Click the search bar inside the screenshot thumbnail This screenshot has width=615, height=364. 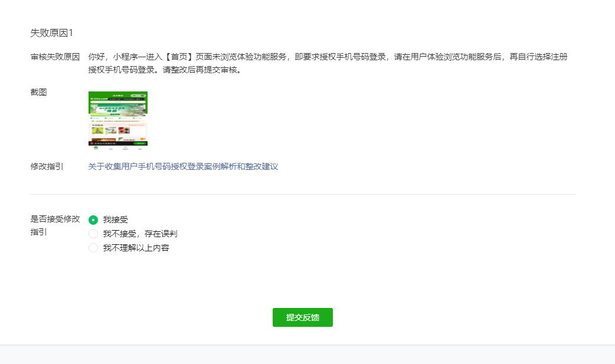coord(118,102)
